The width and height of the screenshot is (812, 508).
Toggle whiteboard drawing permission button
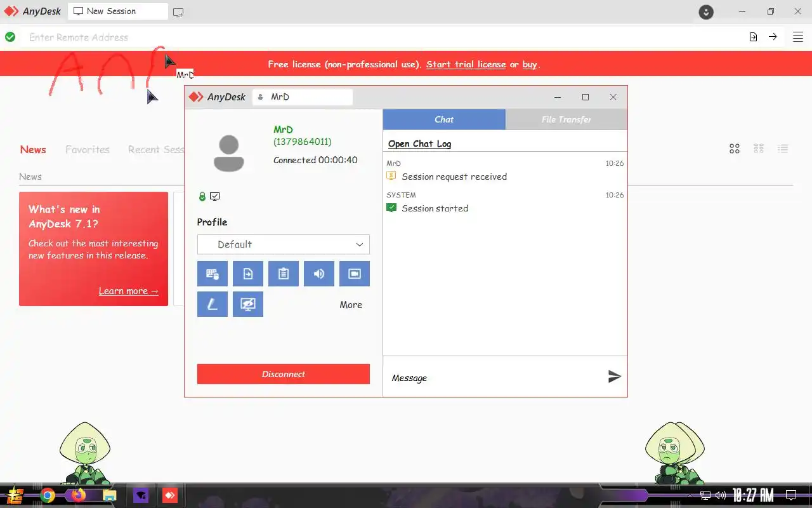point(212,304)
